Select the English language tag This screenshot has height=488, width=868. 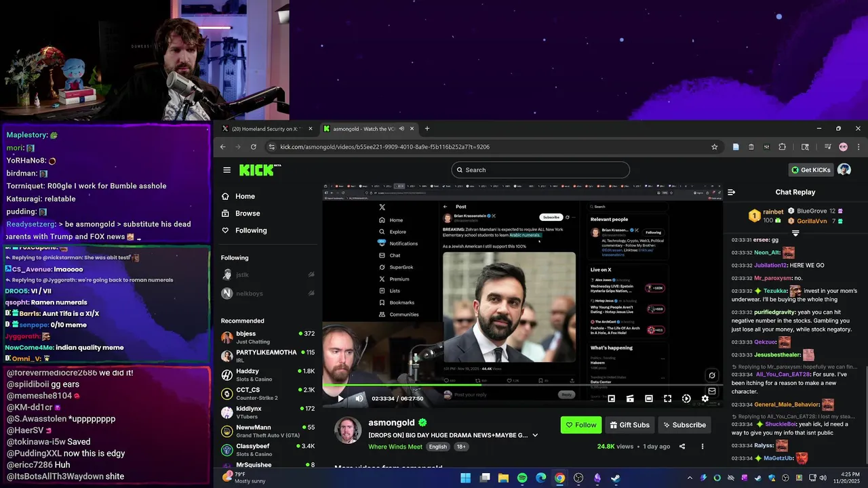point(438,447)
